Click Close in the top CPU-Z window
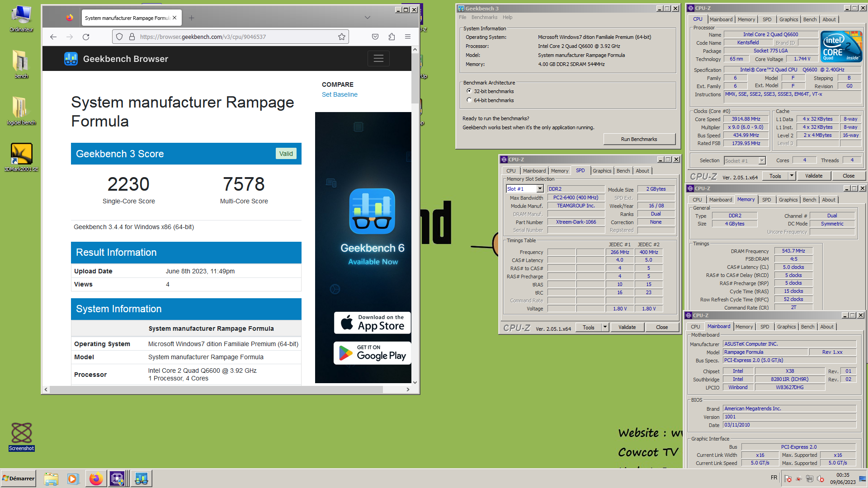Image resolution: width=868 pixels, height=488 pixels. click(849, 176)
